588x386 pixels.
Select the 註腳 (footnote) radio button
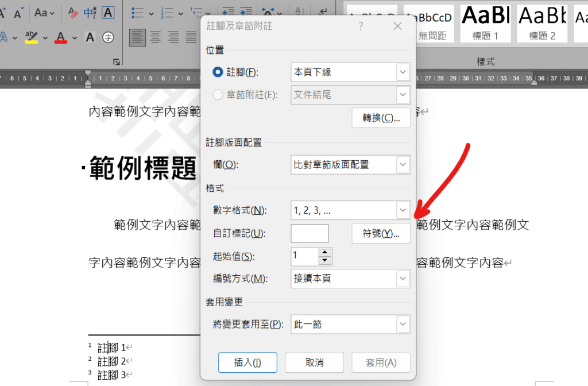coord(218,72)
